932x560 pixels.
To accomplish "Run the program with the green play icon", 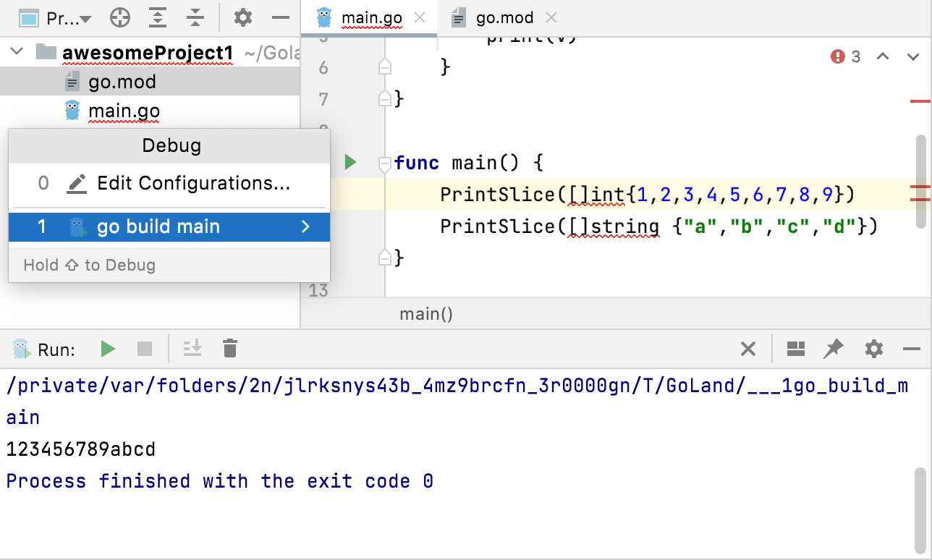I will point(107,349).
